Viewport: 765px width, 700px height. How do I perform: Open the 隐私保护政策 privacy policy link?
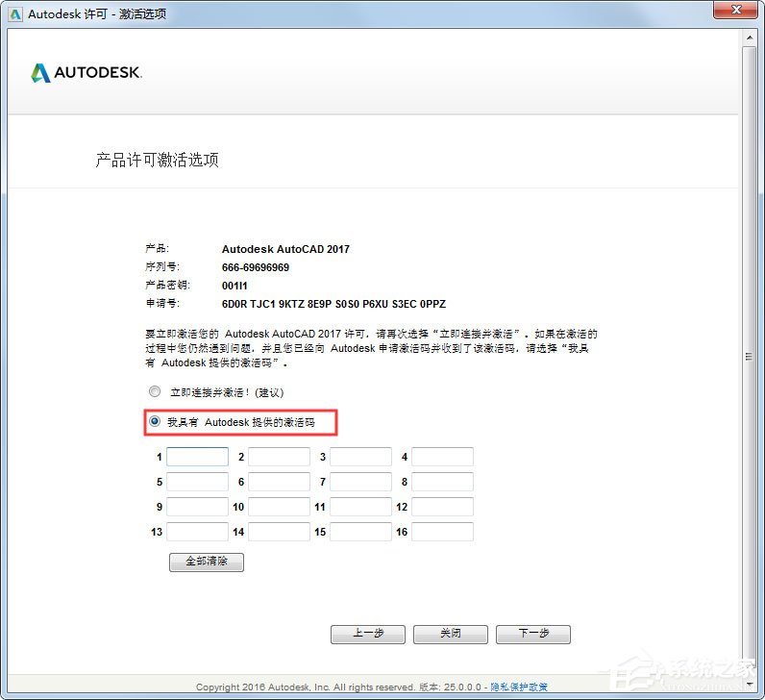point(519,687)
